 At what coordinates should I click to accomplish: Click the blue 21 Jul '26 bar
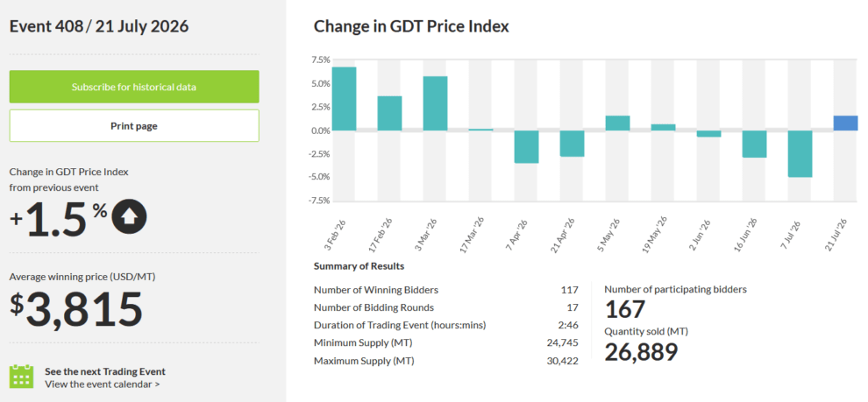click(x=846, y=123)
